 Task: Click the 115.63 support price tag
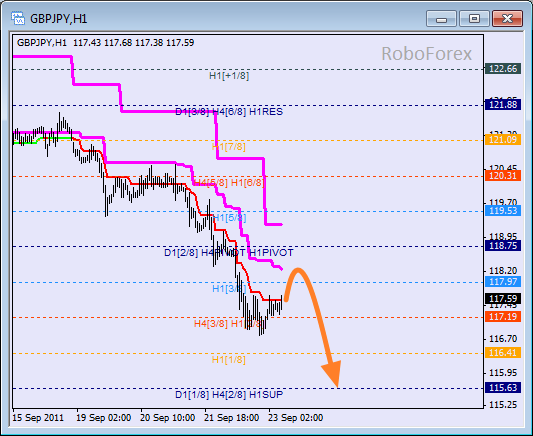coord(503,388)
